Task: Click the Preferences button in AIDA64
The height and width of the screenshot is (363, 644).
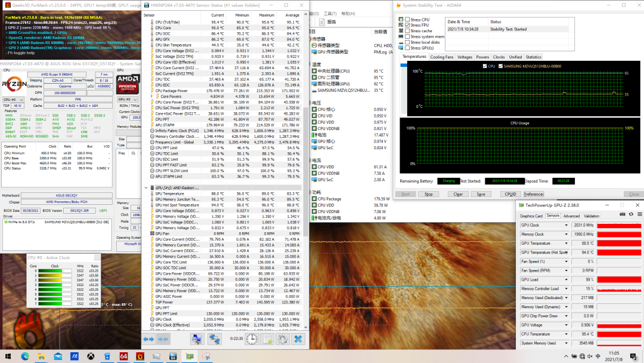Action: click(534, 194)
